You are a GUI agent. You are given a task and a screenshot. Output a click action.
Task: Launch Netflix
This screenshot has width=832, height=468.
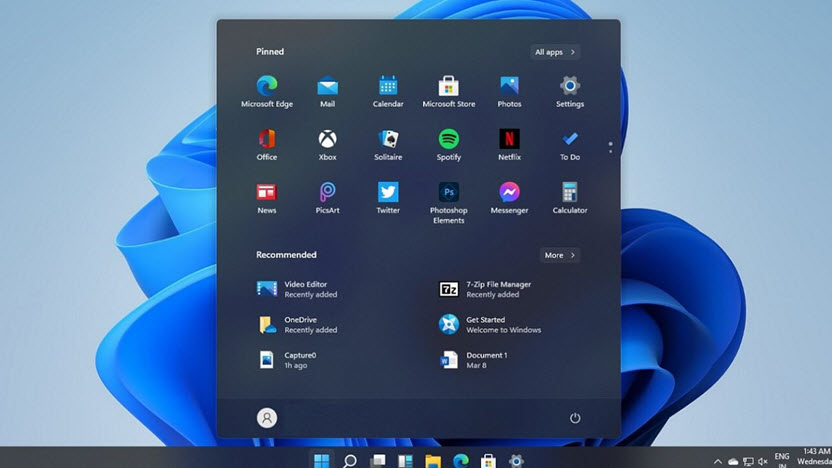(x=509, y=145)
